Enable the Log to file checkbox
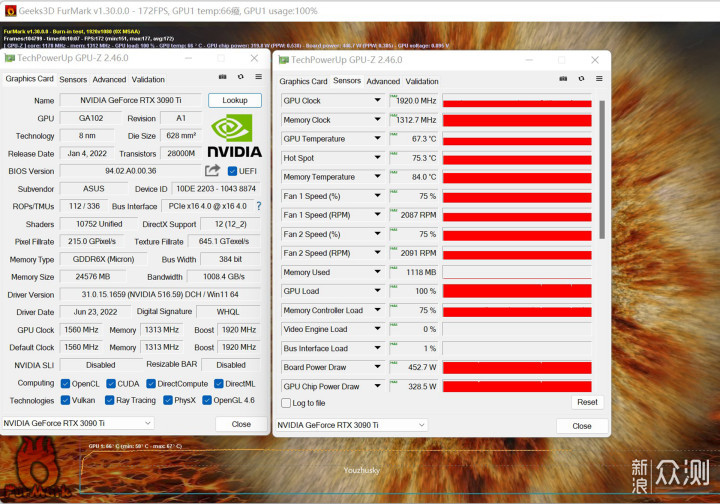The height and width of the screenshot is (504, 720). pyautogui.click(x=286, y=403)
